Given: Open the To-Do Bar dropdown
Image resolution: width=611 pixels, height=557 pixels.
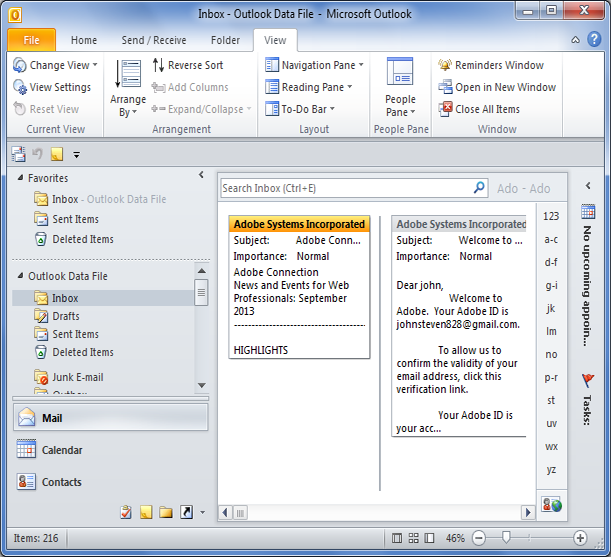Looking at the screenshot, I should 300,109.
